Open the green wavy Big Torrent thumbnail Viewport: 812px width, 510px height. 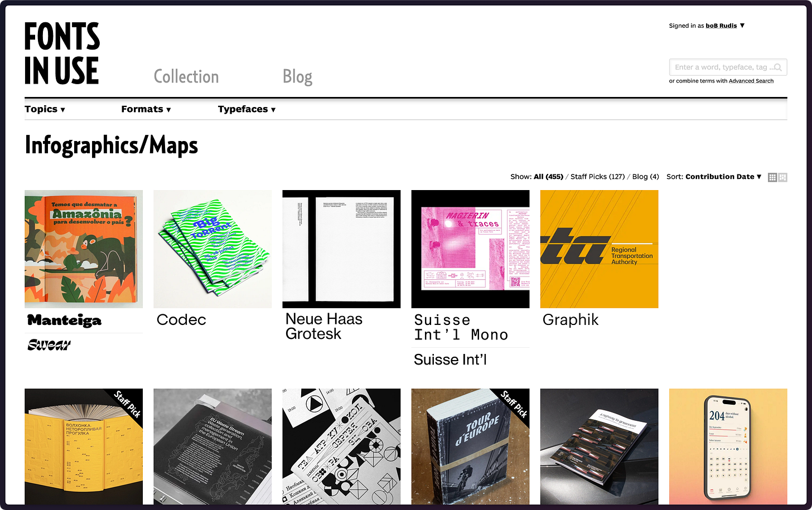point(212,249)
